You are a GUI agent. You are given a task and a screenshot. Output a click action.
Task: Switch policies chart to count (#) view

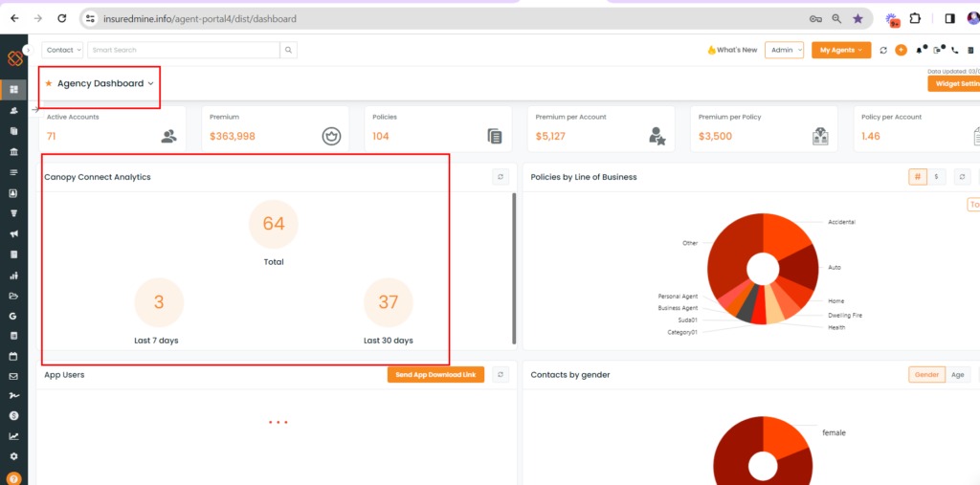(918, 177)
